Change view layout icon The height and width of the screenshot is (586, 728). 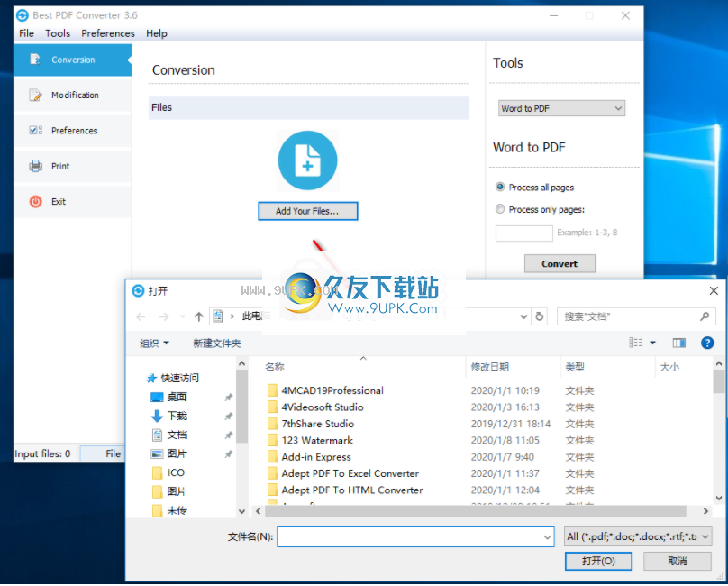636,343
